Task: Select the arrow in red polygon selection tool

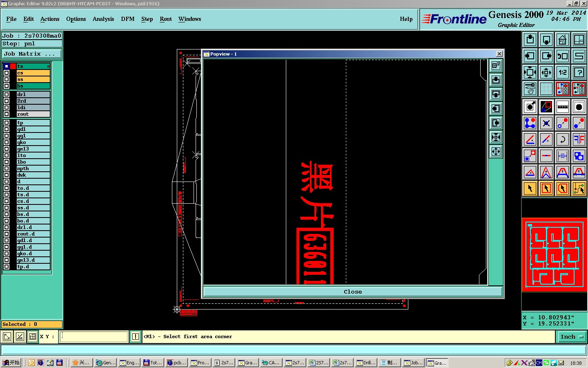Action: [563, 188]
